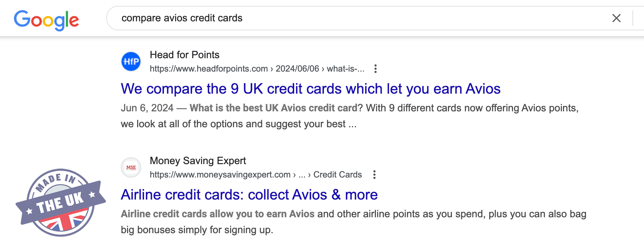Screen dimensions: 644x248
Task: Open "Airline credit cards: collect Avios & more" link
Action: 249,195
